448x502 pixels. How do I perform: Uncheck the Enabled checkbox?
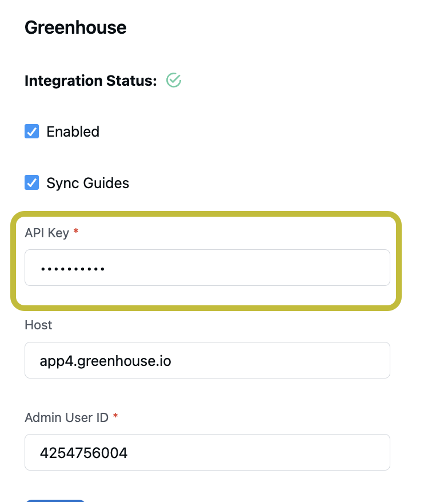coord(31,132)
